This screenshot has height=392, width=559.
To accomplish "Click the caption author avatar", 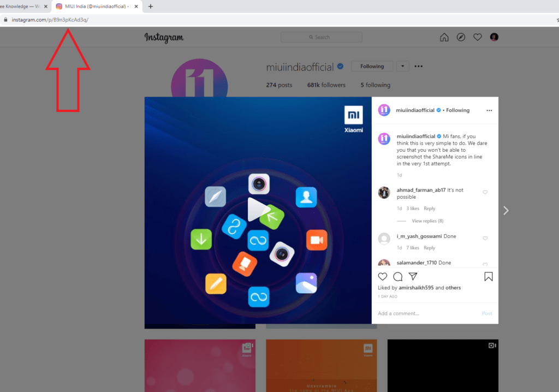I will tap(384, 138).
